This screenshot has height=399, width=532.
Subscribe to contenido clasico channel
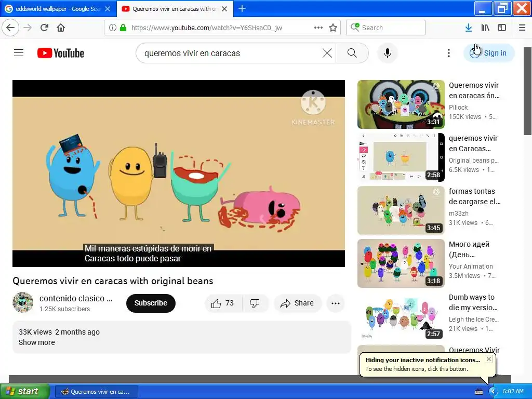(x=151, y=303)
